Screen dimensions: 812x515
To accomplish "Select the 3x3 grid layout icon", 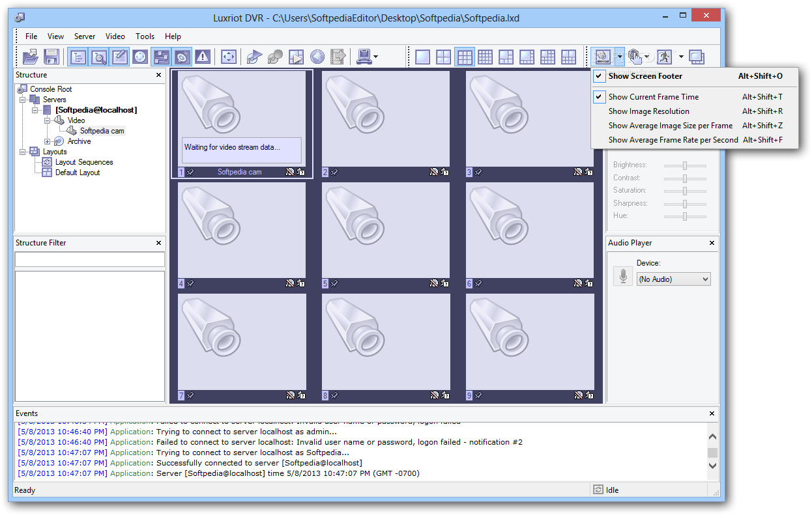I will (465, 57).
